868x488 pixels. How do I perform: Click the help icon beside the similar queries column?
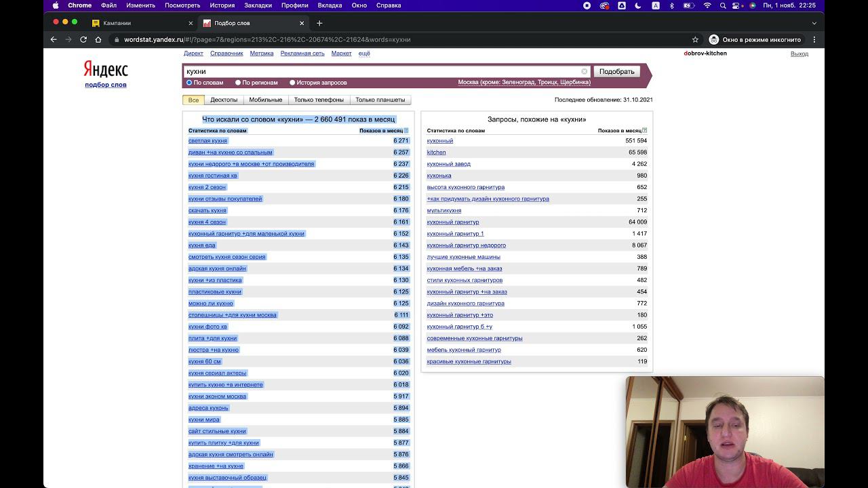coord(644,130)
